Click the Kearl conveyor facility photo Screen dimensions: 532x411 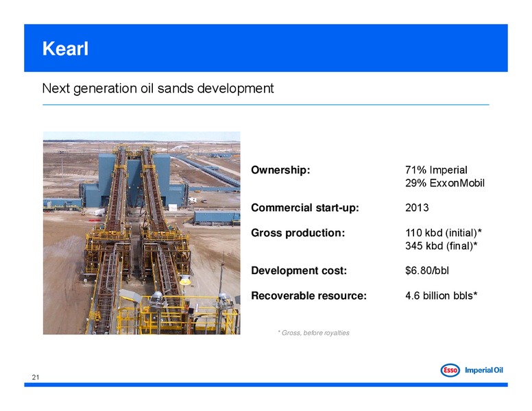point(141,233)
